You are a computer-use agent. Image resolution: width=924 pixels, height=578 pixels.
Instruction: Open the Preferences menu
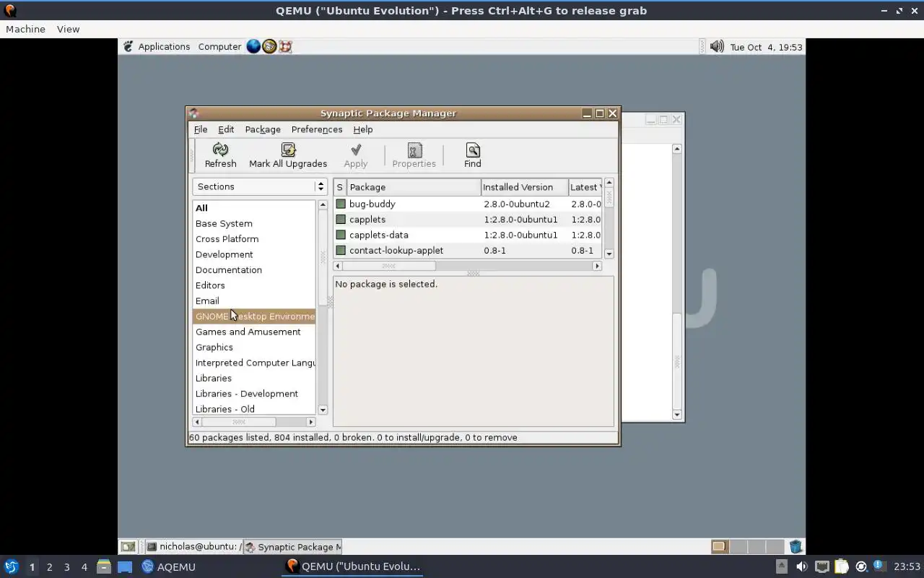click(x=317, y=129)
